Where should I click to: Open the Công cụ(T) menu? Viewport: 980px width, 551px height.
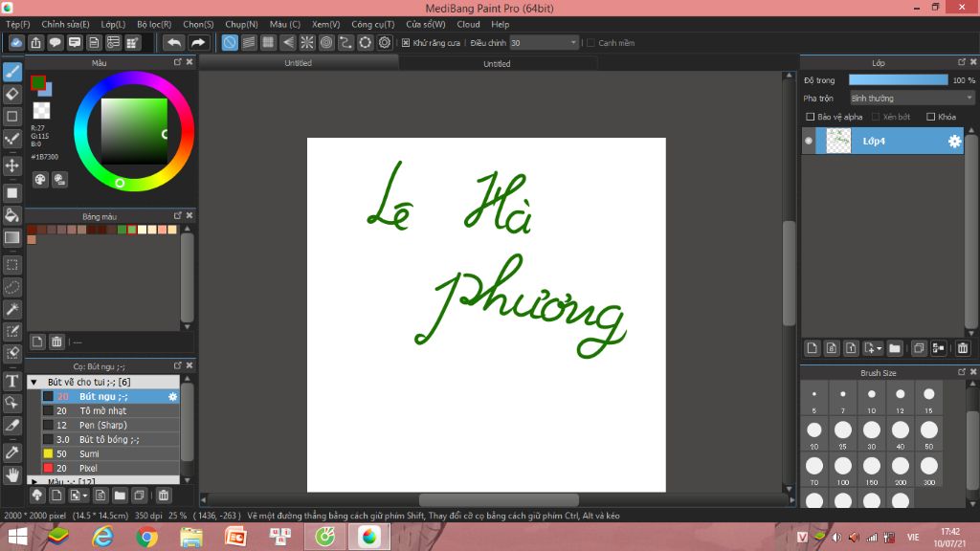pos(373,24)
